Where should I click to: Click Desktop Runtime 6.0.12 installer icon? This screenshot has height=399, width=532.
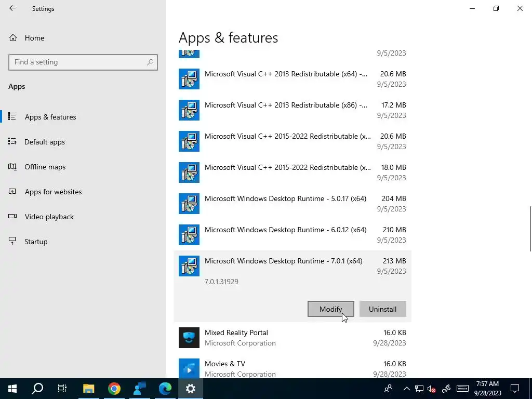click(189, 235)
